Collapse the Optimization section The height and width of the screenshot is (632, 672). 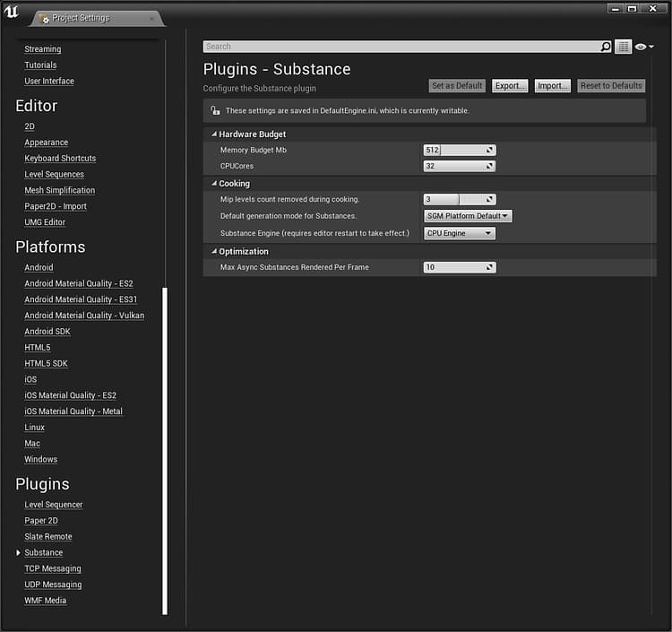(214, 251)
